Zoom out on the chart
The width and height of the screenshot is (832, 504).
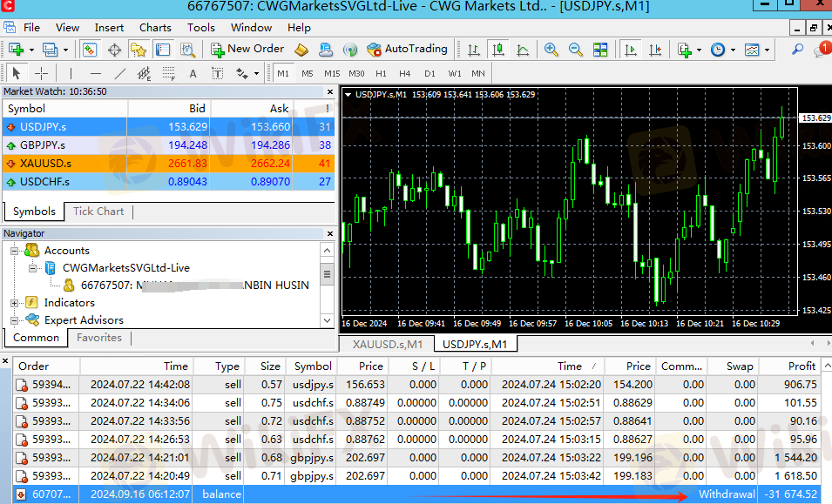pyautogui.click(x=576, y=50)
